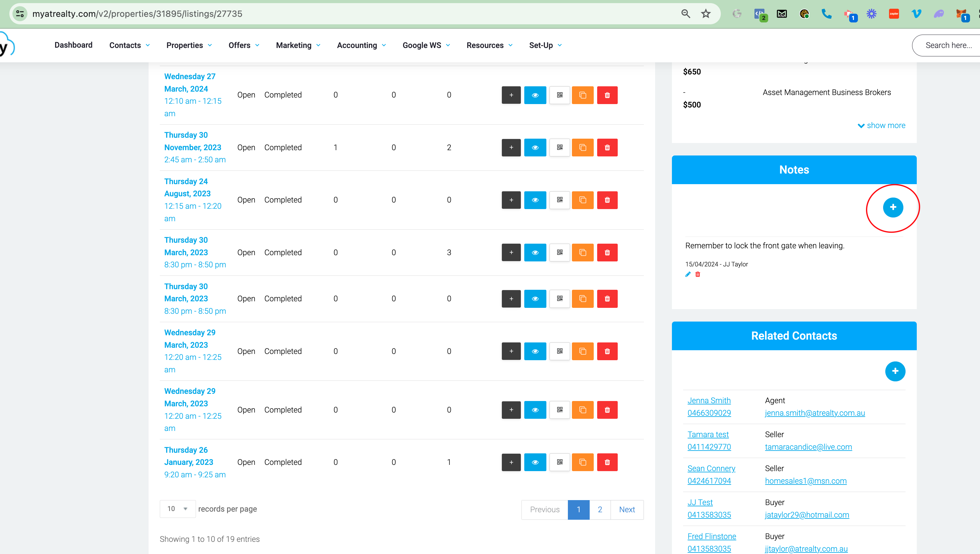This screenshot has width=980, height=554.
Task: Go to page 2 of inspections
Action: (x=600, y=509)
